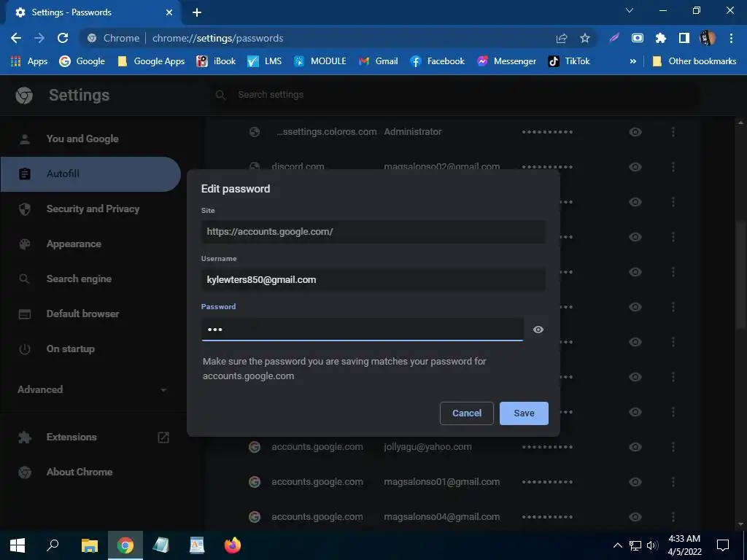Screen dimensions: 747x560
Task: Open Default browser settings section
Action: coord(90,314)
